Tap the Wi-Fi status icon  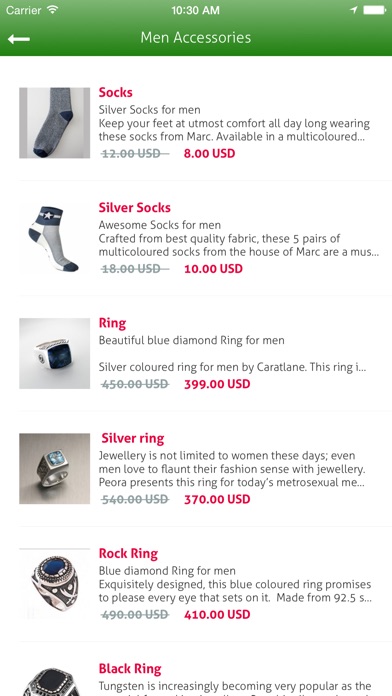coord(53,10)
